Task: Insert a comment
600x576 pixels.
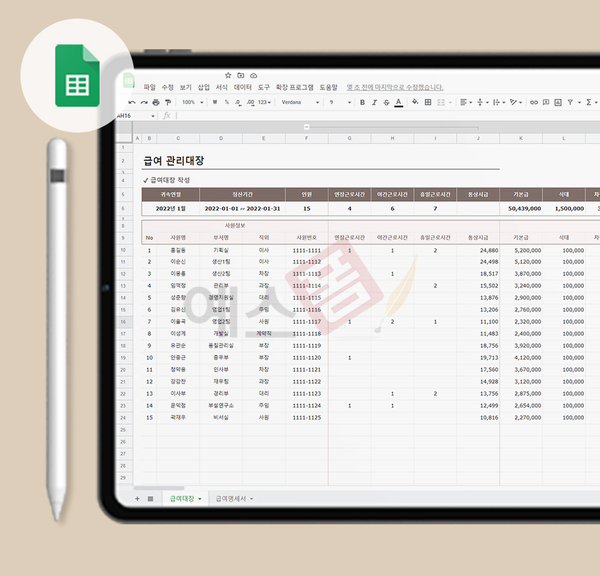Action: (546, 102)
